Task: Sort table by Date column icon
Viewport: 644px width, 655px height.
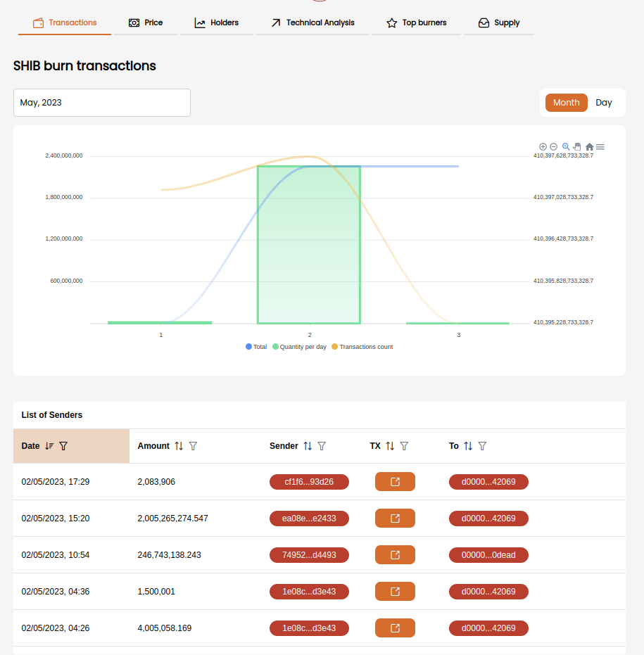Action: (49, 446)
